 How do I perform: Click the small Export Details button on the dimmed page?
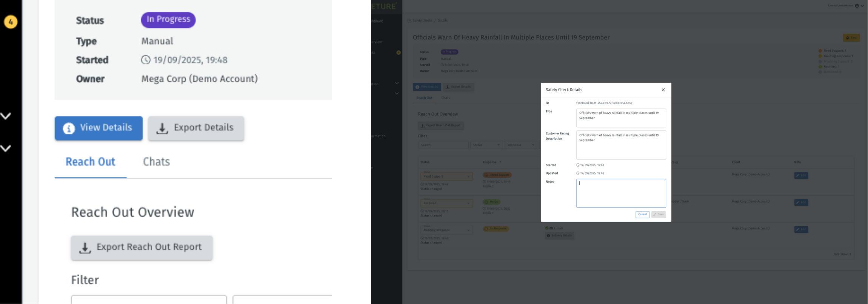pyautogui.click(x=459, y=87)
